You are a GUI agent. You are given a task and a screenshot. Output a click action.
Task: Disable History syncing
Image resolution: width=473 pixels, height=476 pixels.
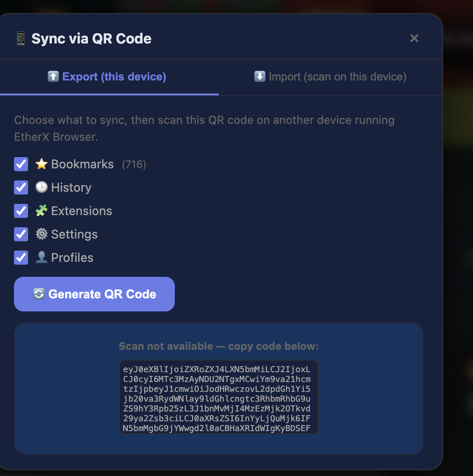[x=21, y=188]
